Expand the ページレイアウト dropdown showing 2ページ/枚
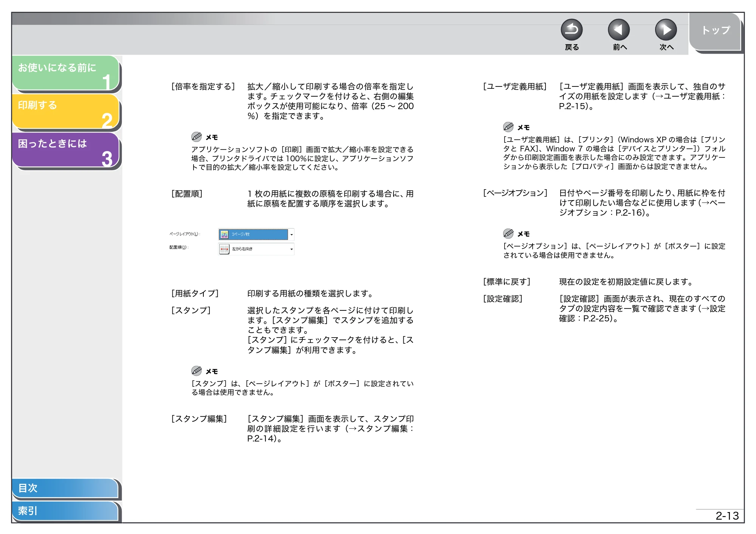The height and width of the screenshot is (534, 756). 256,235
